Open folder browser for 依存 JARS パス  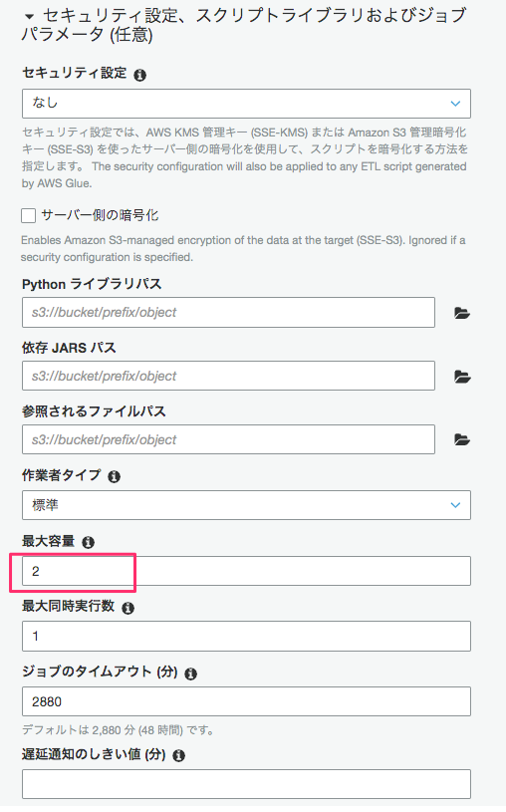click(461, 377)
